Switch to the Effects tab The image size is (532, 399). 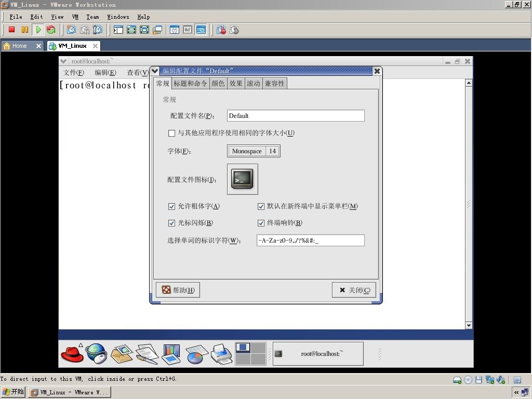(236, 84)
